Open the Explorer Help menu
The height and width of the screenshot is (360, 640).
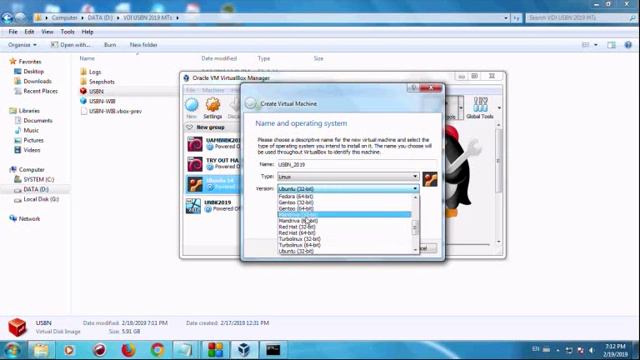[87, 32]
